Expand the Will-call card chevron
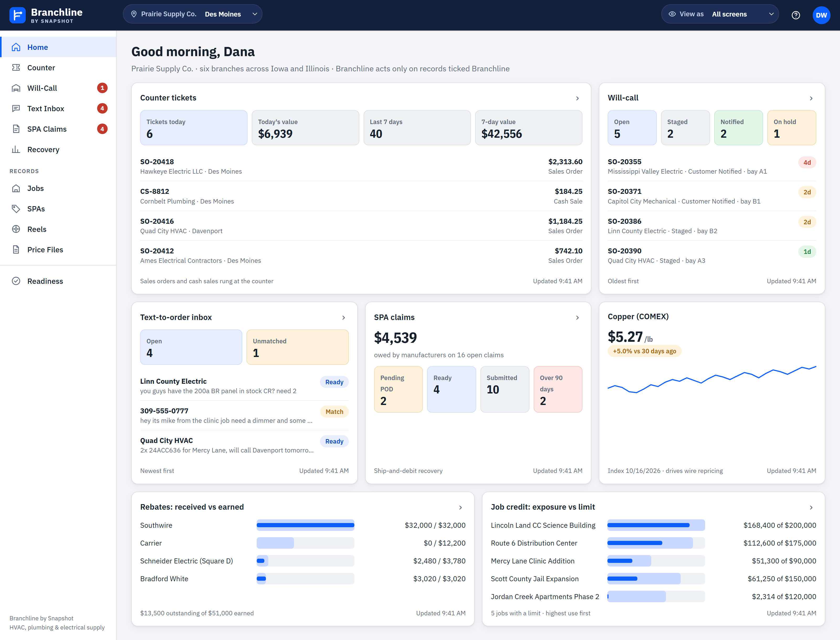Viewport: 840px width, 640px height. [x=811, y=98]
